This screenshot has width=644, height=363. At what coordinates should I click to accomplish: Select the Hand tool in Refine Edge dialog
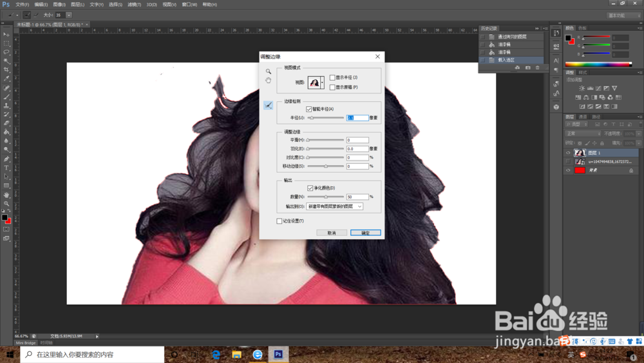pos(268,80)
